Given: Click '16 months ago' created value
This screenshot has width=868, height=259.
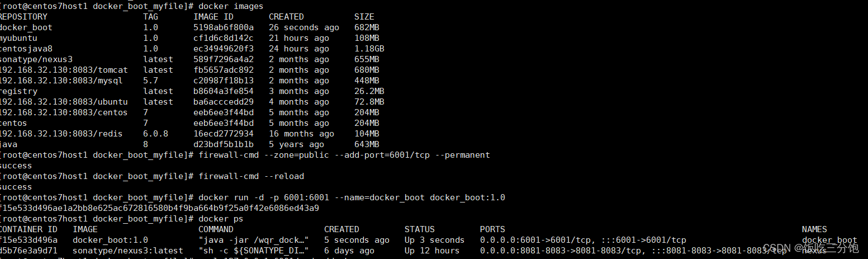Looking at the screenshot, I should click(301, 134).
